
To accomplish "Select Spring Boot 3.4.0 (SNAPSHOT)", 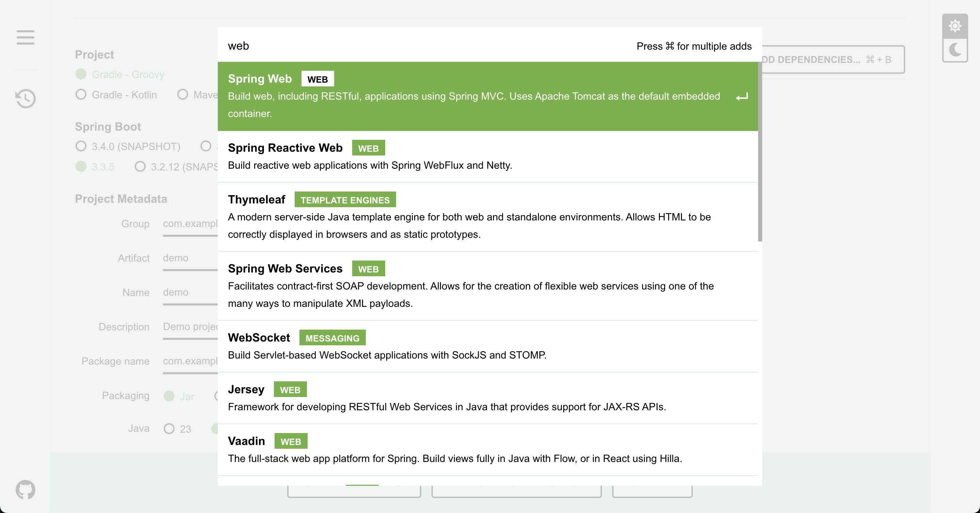I will click(x=81, y=146).
